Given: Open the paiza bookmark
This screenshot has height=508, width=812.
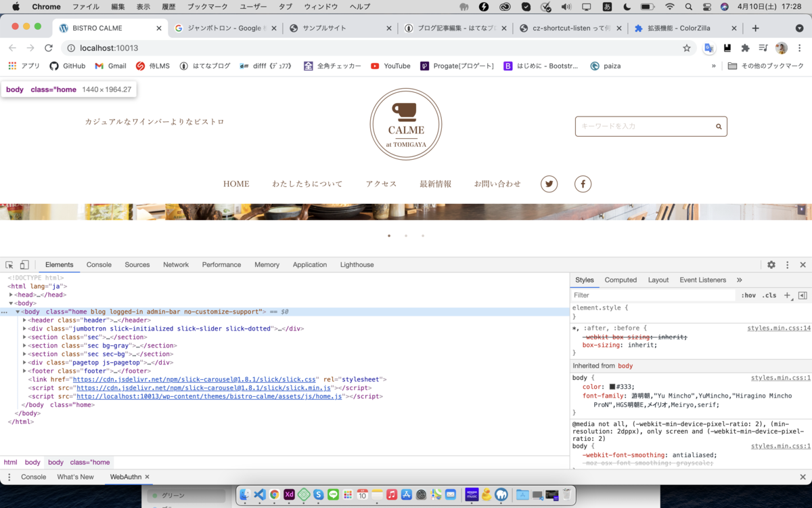Looking at the screenshot, I should [606, 66].
